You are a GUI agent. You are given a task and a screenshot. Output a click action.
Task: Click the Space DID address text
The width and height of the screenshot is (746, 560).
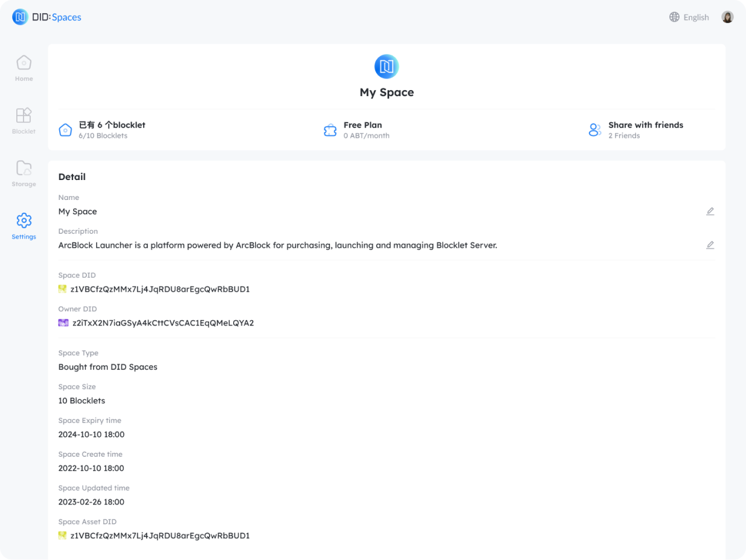point(160,289)
